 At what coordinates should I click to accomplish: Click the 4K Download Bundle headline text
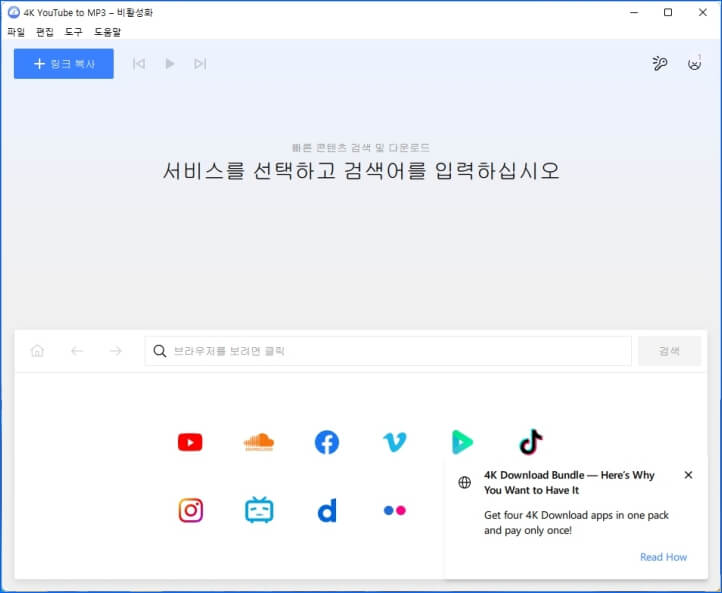(x=569, y=483)
